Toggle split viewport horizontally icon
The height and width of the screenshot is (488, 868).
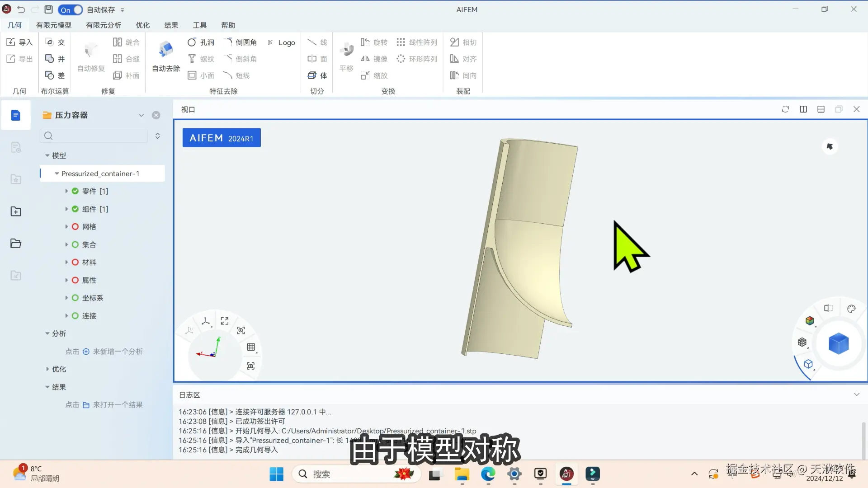821,109
